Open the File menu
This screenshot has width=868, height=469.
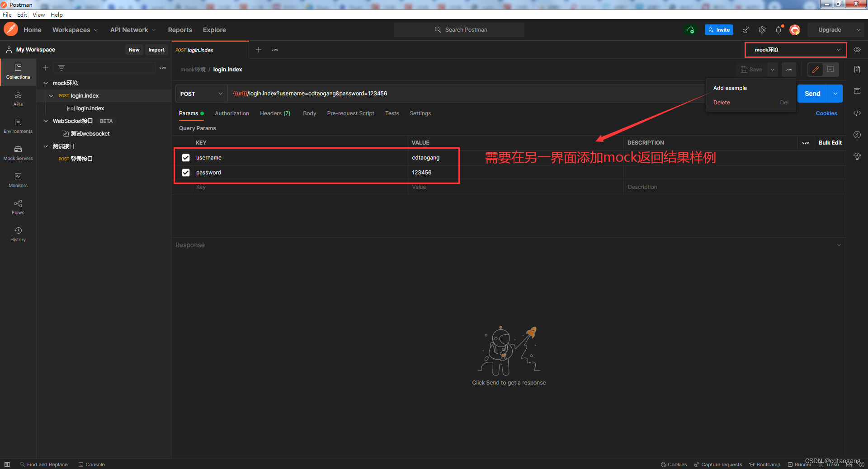7,15
